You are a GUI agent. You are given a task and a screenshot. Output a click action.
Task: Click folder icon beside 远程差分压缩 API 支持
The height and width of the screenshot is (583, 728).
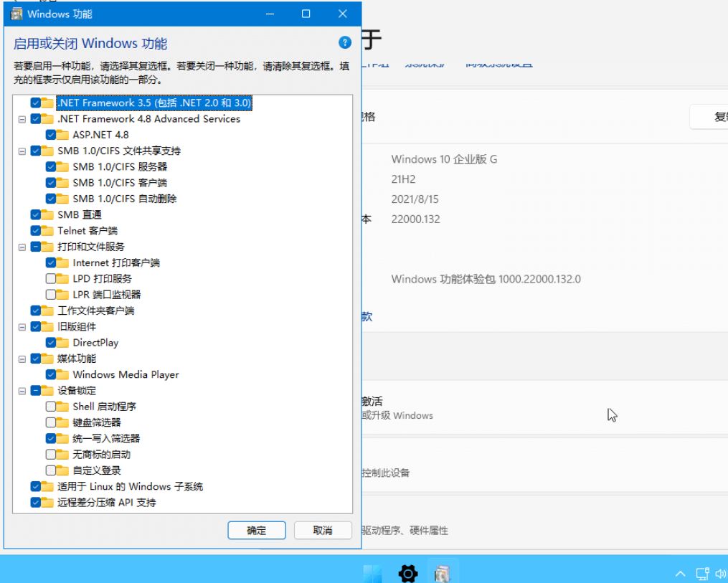click(47, 503)
